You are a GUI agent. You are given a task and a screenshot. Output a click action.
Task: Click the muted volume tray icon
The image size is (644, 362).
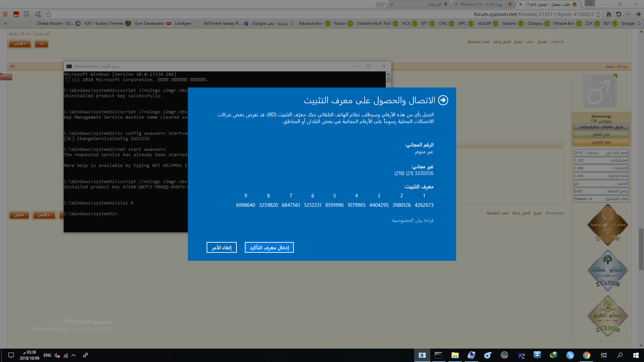point(57,355)
